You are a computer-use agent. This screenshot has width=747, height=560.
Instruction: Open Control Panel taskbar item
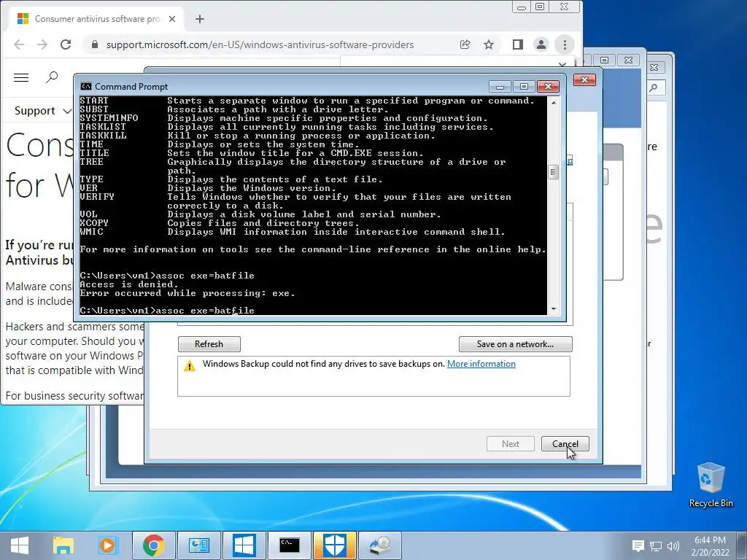point(198,545)
